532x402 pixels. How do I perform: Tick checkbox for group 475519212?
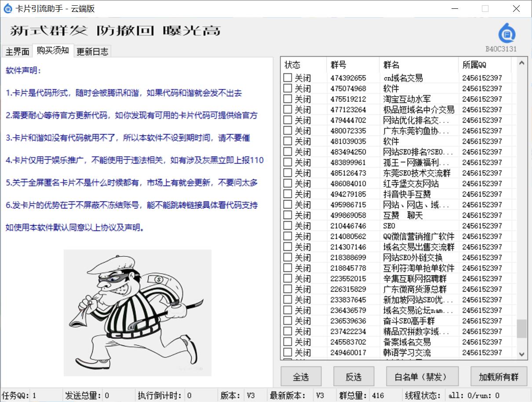point(288,99)
